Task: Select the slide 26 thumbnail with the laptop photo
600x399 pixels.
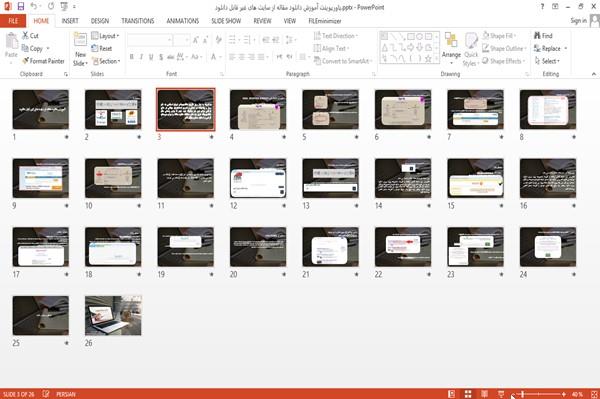Action: [113, 316]
